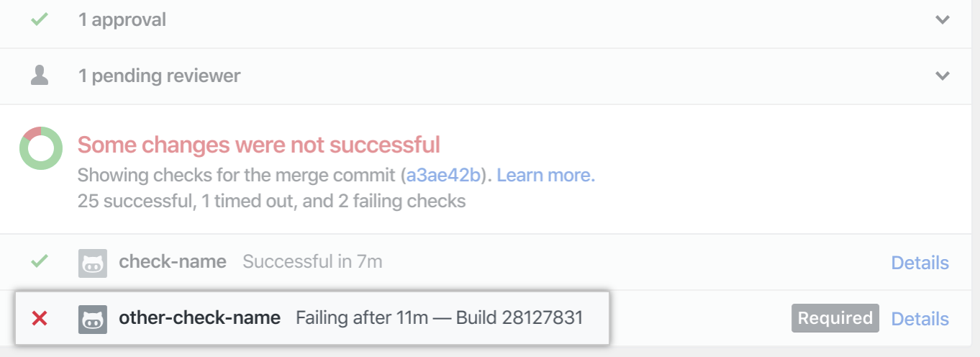Screen dimensions: 980x357
Task: Expand the 1 pending reviewer chevron
Action: tap(942, 75)
